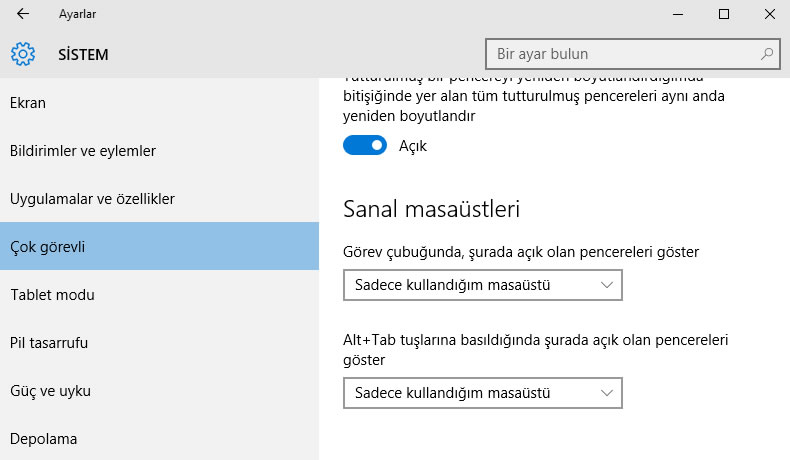
Task: Click the SİSTEM title text
Action: click(x=83, y=54)
